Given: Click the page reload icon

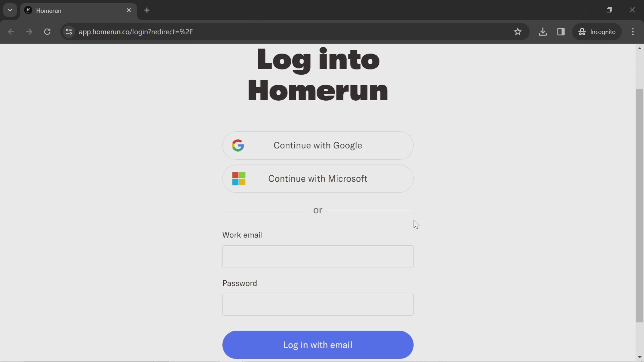Looking at the screenshot, I should coord(47,31).
